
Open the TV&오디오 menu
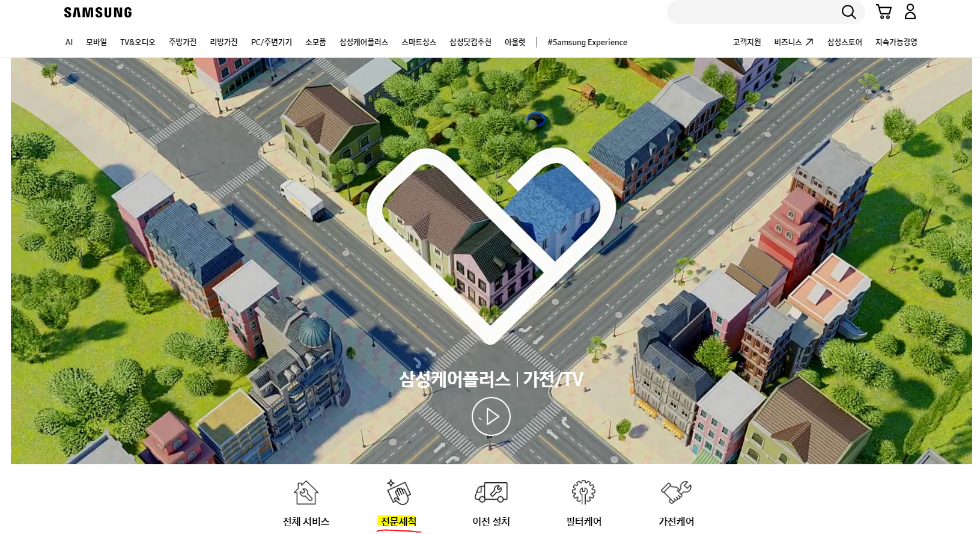138,42
